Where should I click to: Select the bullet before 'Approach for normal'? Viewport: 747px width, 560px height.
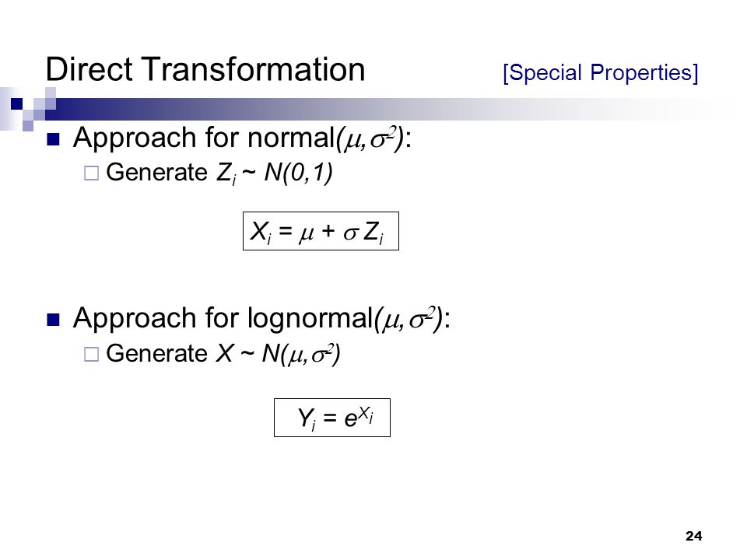pos(54,139)
